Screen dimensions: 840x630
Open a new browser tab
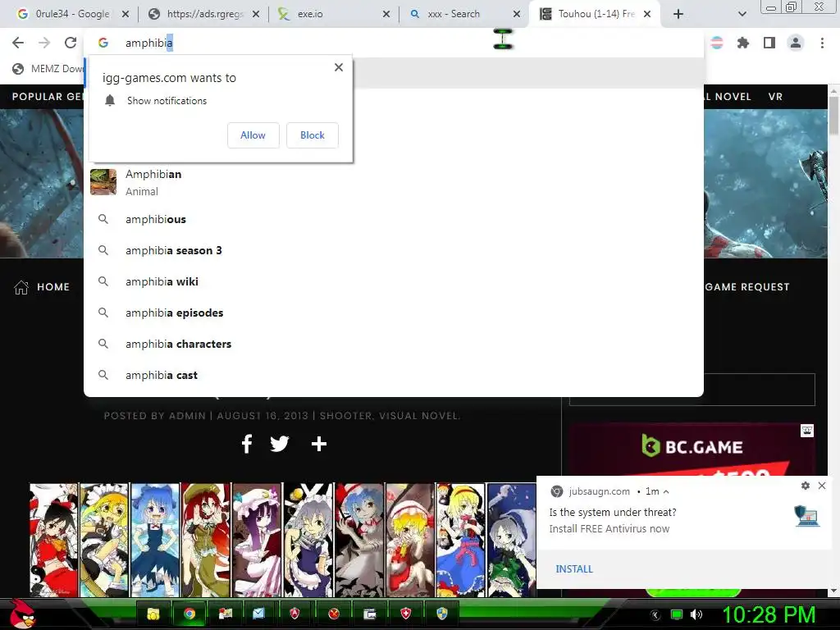point(678,14)
